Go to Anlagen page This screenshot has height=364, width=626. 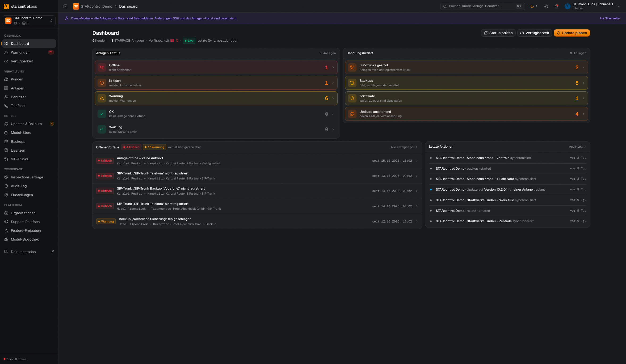(x=29, y=88)
